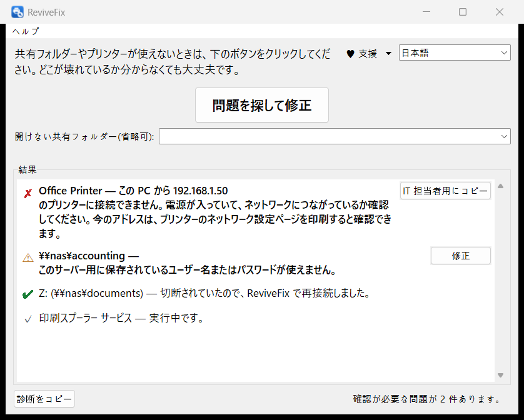Click the ReviveFix app icon in title bar

pyautogui.click(x=18, y=12)
